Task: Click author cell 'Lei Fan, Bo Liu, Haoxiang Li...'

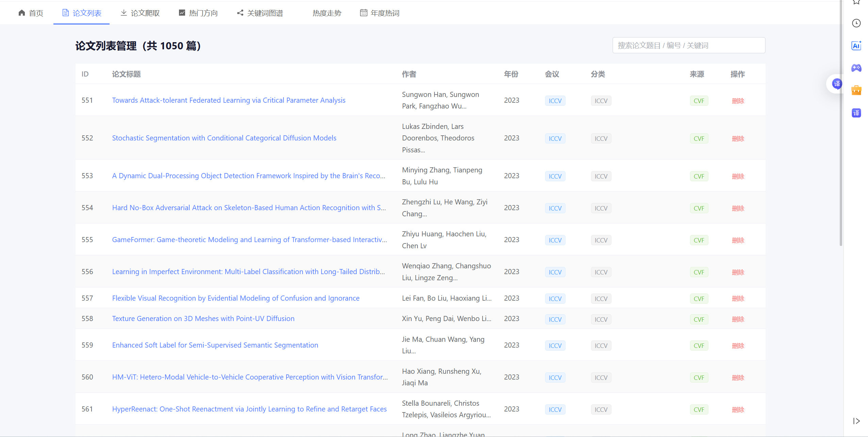Action: coord(447,298)
